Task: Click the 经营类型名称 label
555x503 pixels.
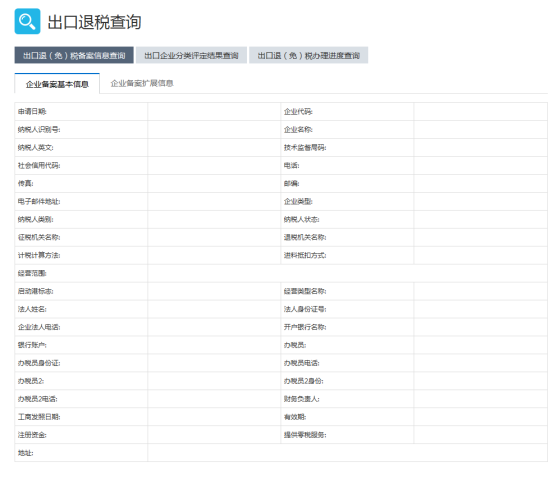Action: pos(305,292)
